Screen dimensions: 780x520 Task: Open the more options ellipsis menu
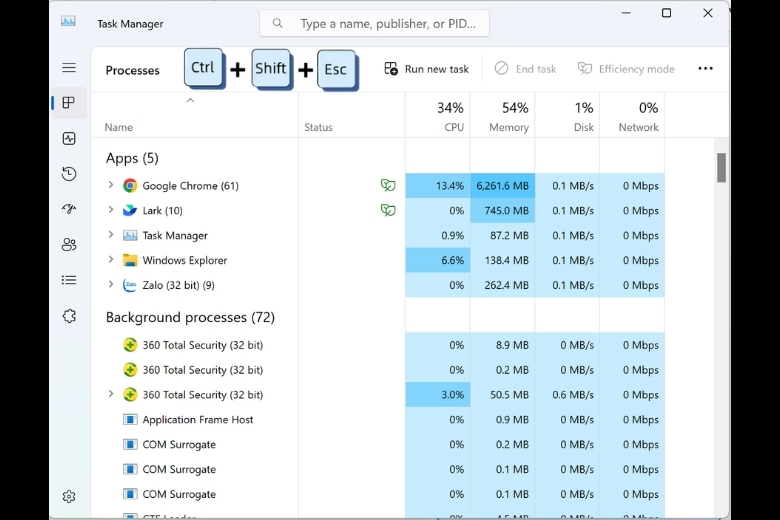705,69
